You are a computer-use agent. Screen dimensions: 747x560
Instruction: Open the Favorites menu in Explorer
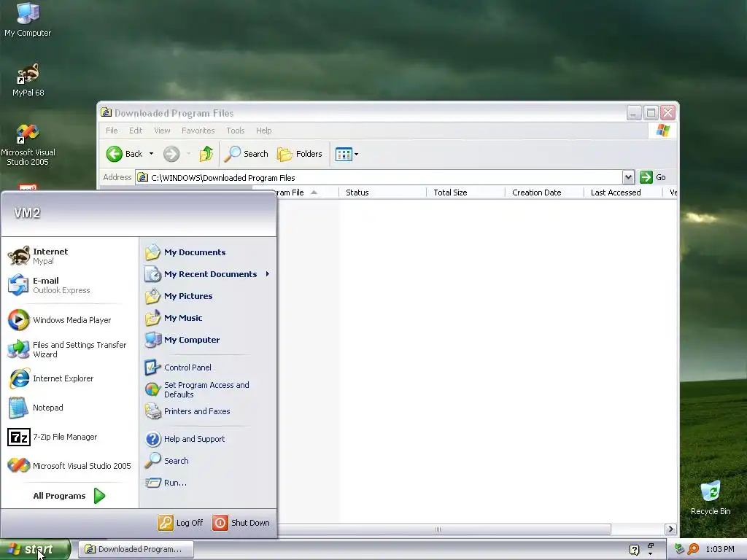(x=198, y=131)
